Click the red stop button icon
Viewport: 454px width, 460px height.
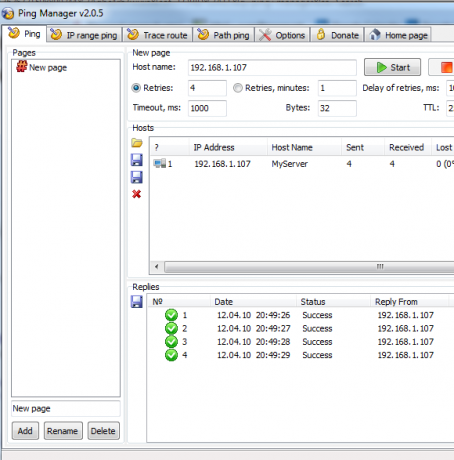(x=447, y=67)
